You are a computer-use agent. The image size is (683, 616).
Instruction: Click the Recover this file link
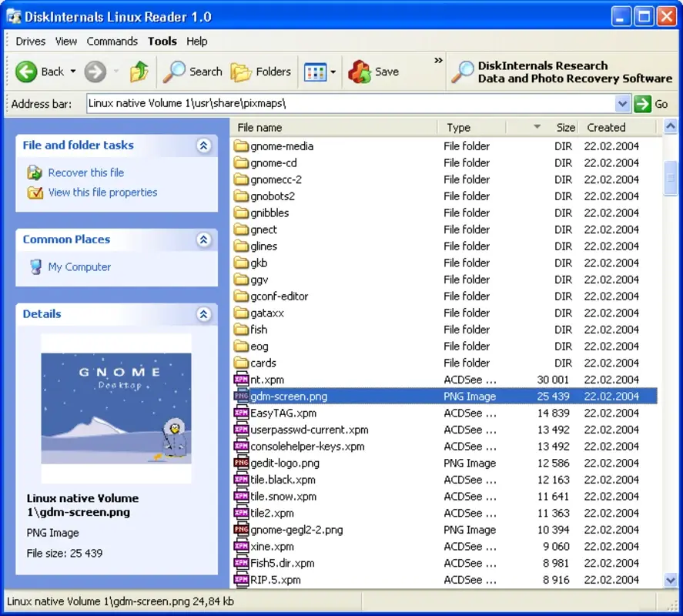click(86, 172)
